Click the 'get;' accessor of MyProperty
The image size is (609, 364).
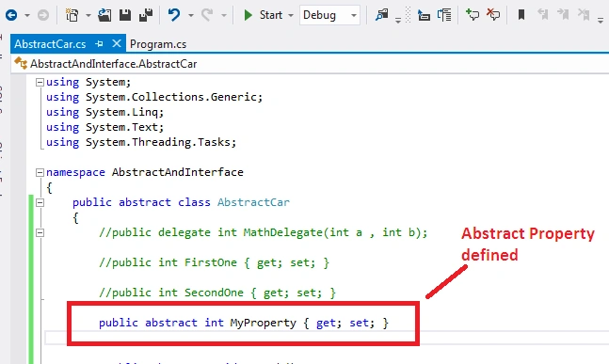[x=329, y=323]
